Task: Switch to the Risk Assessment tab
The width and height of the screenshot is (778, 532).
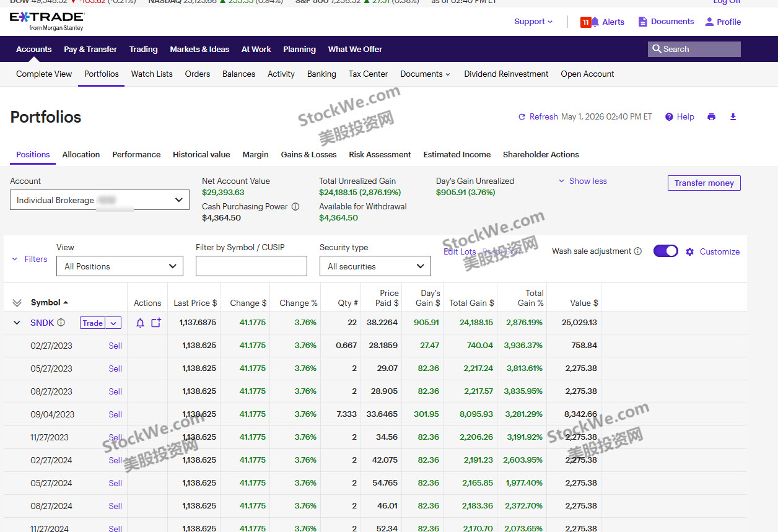Action: pyautogui.click(x=380, y=155)
